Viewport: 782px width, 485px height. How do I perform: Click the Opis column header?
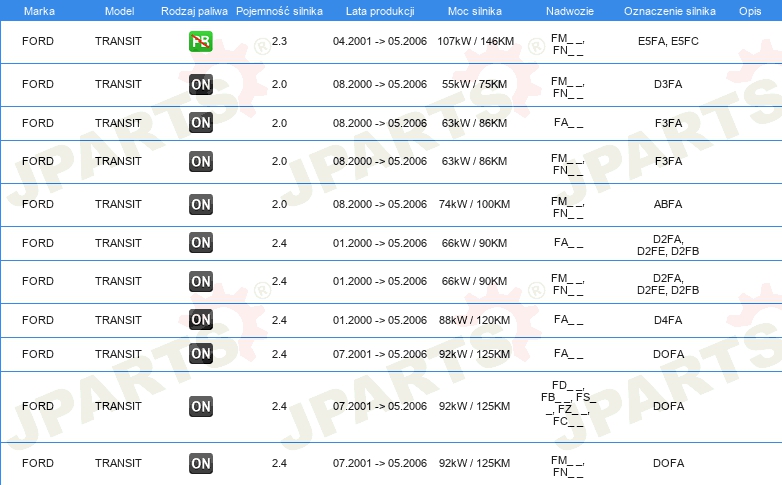[750, 11]
